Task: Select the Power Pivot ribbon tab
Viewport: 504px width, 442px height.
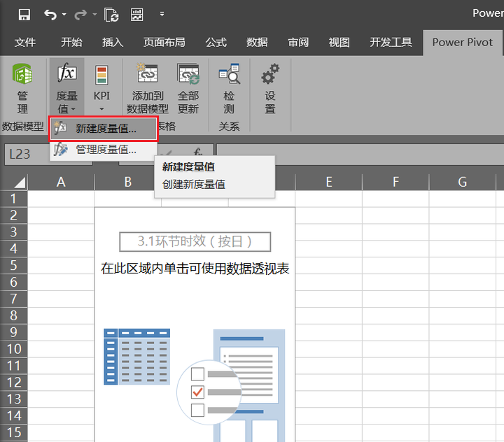Action: (x=462, y=43)
